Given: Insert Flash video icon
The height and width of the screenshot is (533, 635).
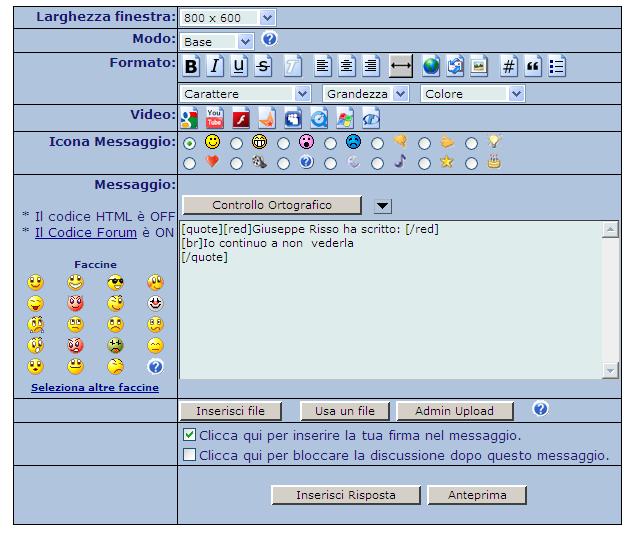Looking at the screenshot, I should tap(241, 118).
